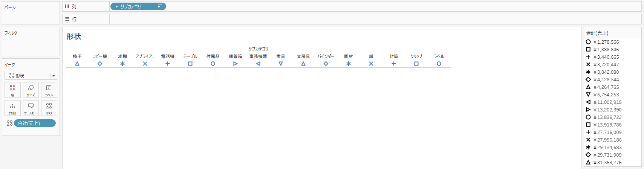Select the 本棚 column header
Image resolution: width=644 pixels, height=169 pixels.
(x=122, y=56)
